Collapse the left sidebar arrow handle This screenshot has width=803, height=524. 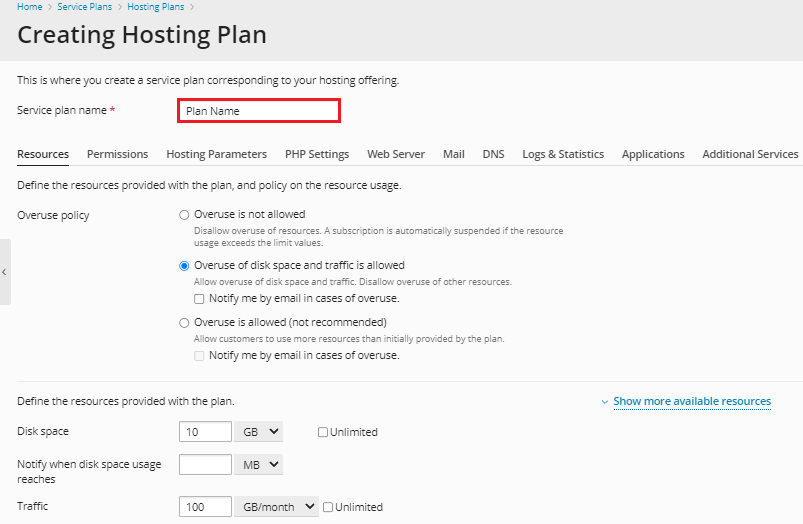[5, 272]
